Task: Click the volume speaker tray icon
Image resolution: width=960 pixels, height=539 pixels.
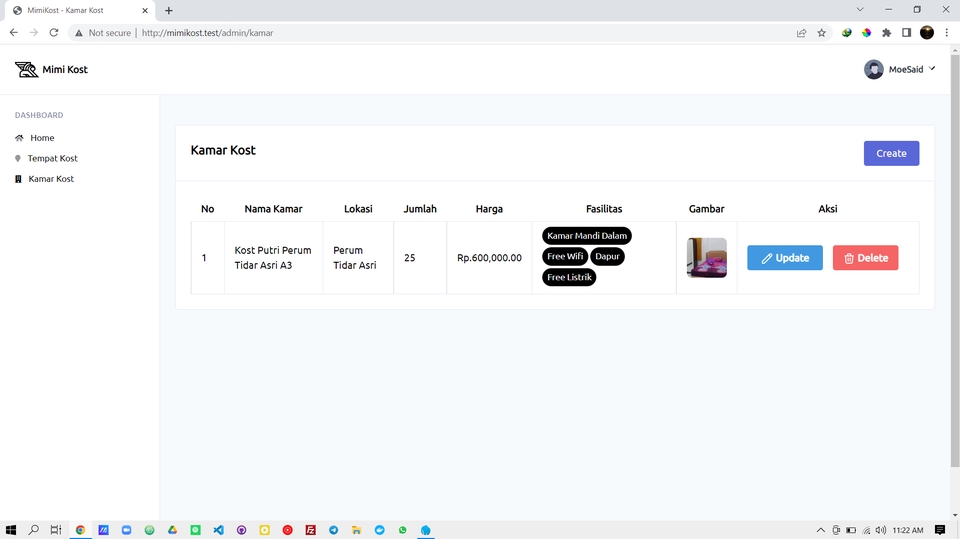Action: pyautogui.click(x=880, y=530)
